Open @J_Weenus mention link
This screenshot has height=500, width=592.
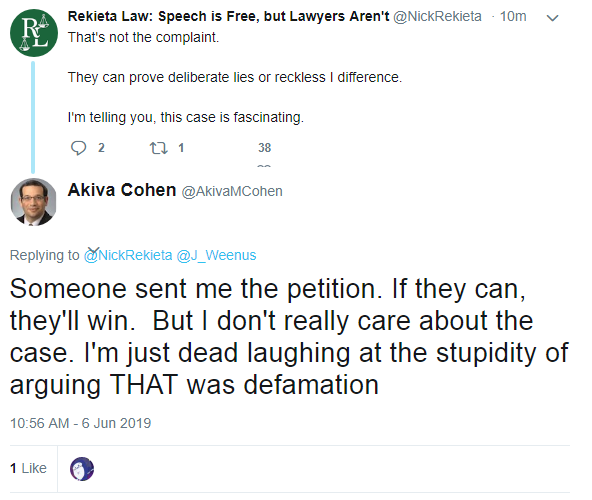216,255
